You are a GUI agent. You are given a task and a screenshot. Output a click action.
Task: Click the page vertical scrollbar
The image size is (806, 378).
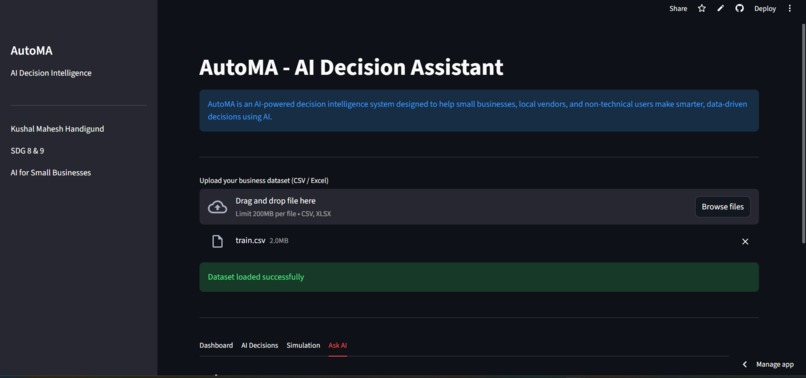[x=803, y=134]
